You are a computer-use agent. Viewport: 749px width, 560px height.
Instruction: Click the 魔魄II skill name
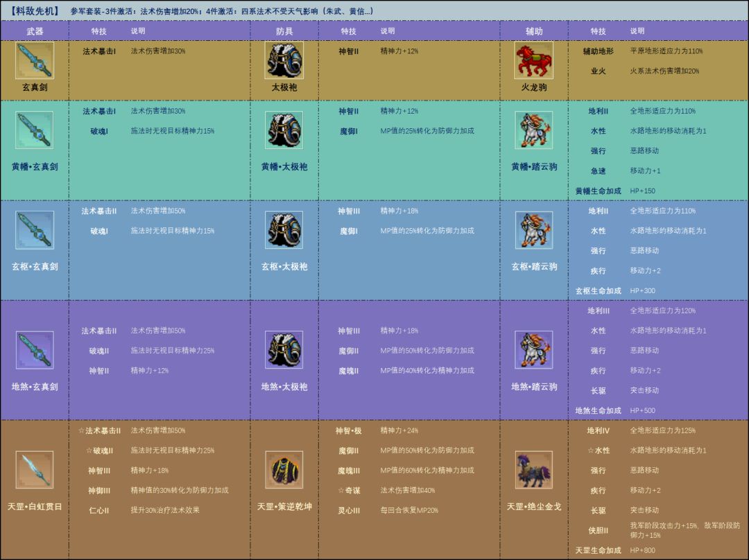(349, 371)
